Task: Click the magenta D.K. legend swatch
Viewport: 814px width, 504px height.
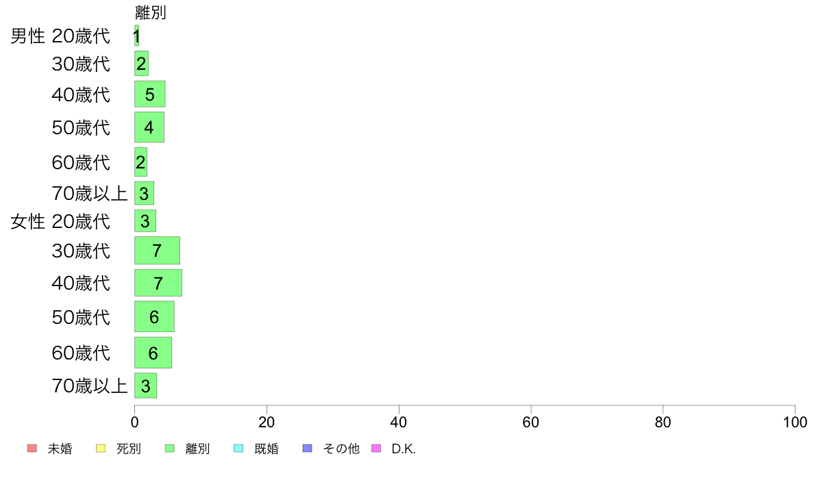Action: 376,449
